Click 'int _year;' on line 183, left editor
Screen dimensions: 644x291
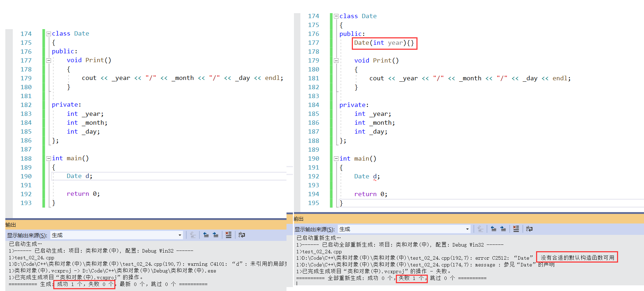[x=85, y=114]
